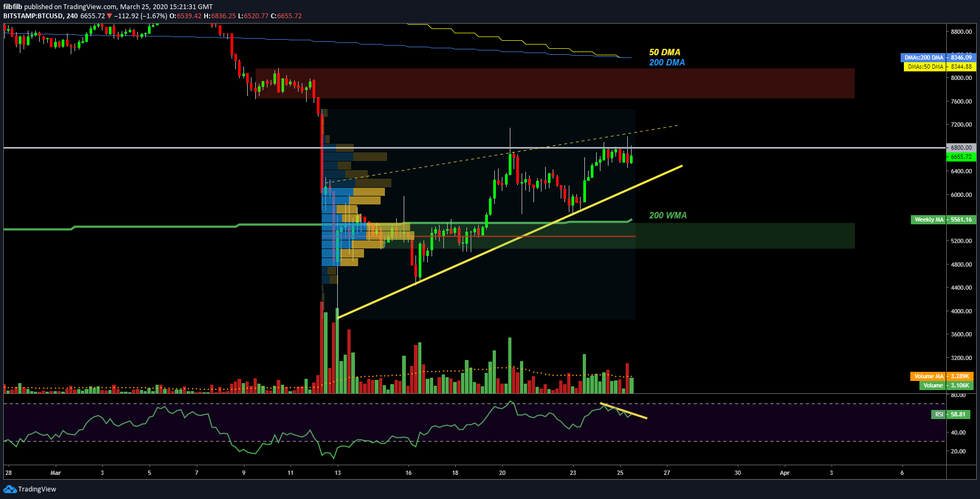Image resolution: width=980 pixels, height=499 pixels.
Task: Select the Weekly MA 5561.16 axis label
Action: [944, 219]
